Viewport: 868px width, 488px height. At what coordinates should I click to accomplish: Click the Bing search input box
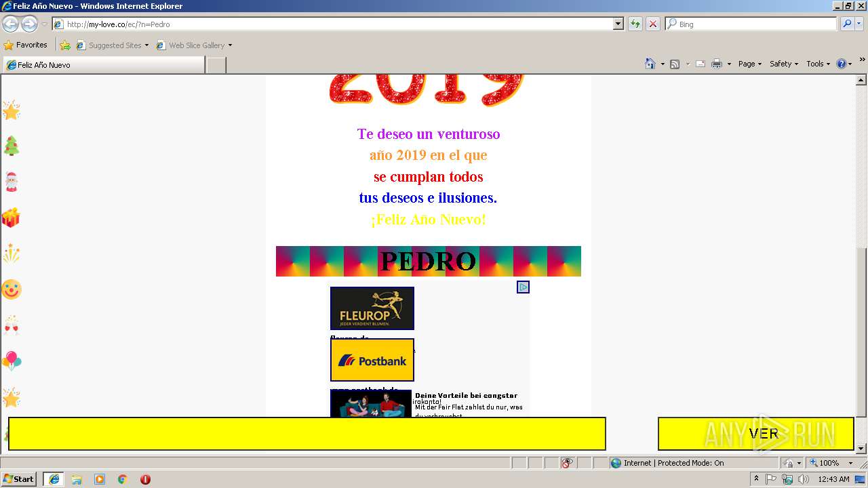[x=751, y=24]
